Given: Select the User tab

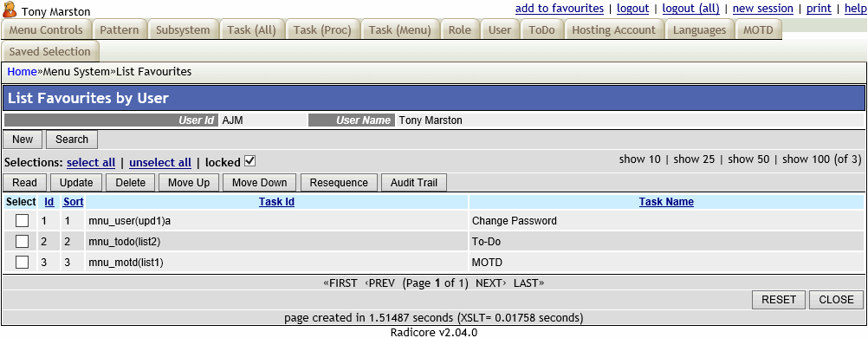Looking at the screenshot, I should pos(500,30).
